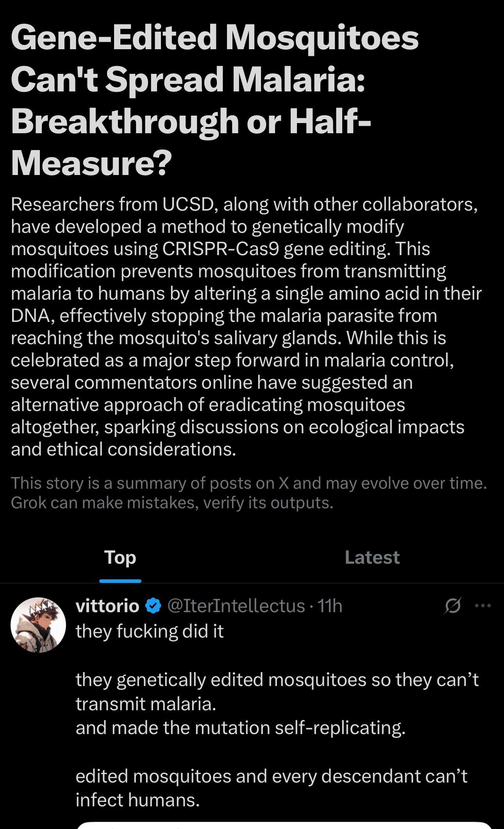Open vittorio's profile avatar picture
This screenshot has height=829, width=504.
[38, 625]
